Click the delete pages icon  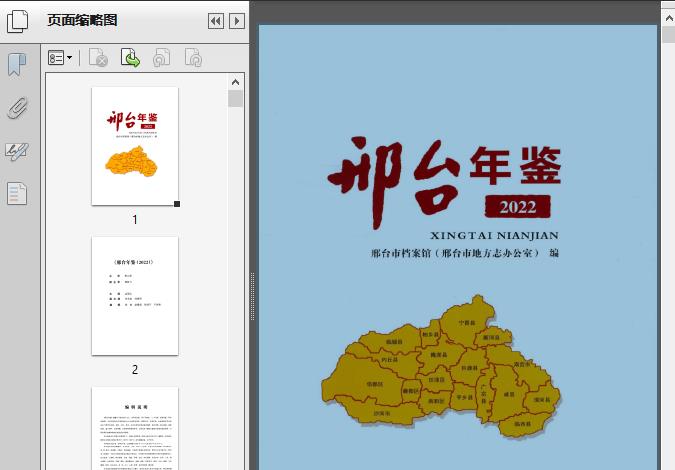tap(98, 58)
